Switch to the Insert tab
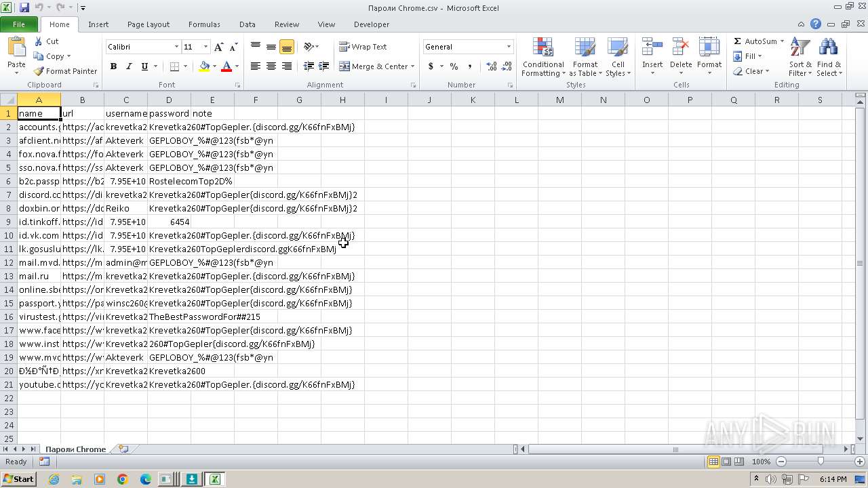Image resolution: width=868 pixels, height=488 pixels. [x=98, y=24]
